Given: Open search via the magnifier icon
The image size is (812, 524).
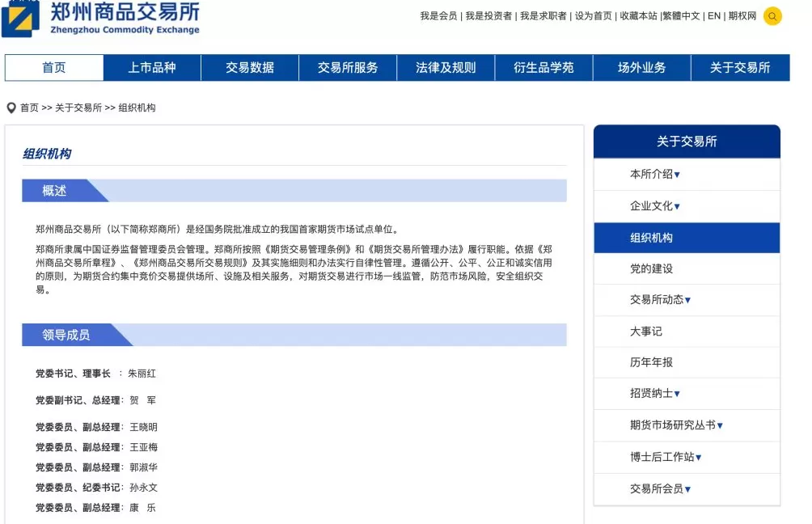Looking at the screenshot, I should pos(772,15).
